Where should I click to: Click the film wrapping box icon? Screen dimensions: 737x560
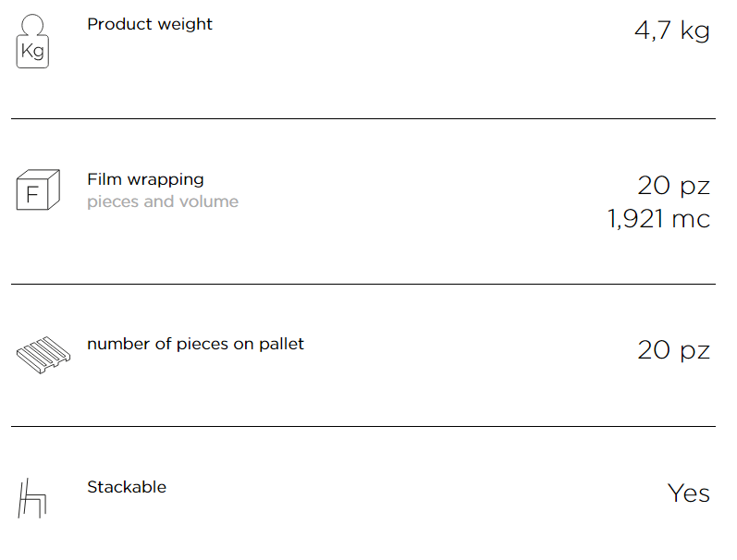pyautogui.click(x=38, y=189)
